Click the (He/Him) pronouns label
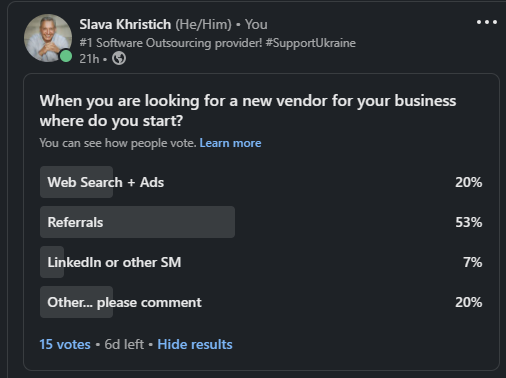The width and height of the screenshot is (506, 378). tap(203, 24)
